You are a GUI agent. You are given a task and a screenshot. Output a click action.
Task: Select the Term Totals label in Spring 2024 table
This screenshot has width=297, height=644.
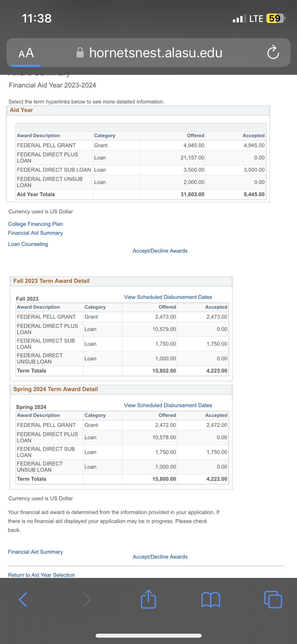point(32,479)
